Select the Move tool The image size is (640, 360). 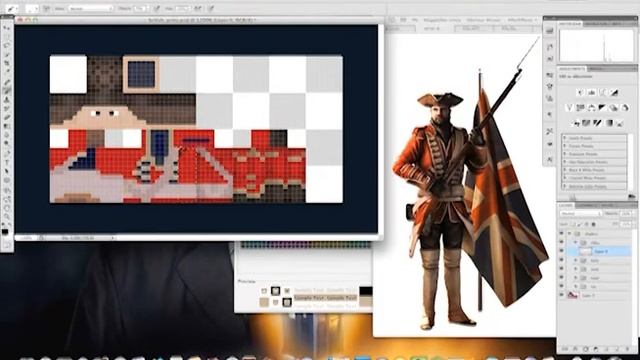(7, 28)
